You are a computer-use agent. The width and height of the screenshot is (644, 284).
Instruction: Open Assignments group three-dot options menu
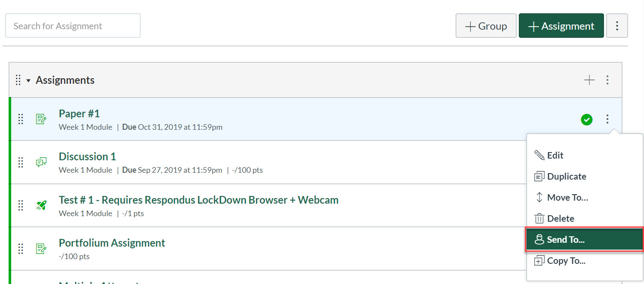pos(607,80)
